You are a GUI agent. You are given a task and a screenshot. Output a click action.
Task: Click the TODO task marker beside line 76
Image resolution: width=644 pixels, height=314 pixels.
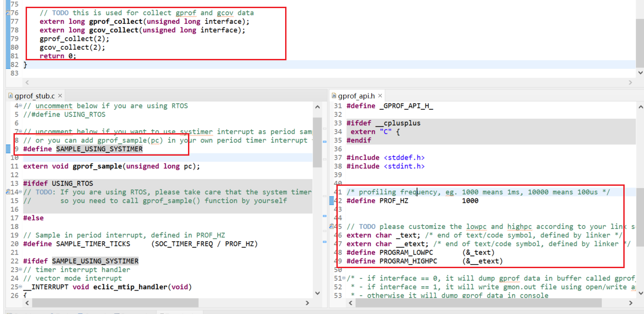pyautogui.click(x=8, y=13)
